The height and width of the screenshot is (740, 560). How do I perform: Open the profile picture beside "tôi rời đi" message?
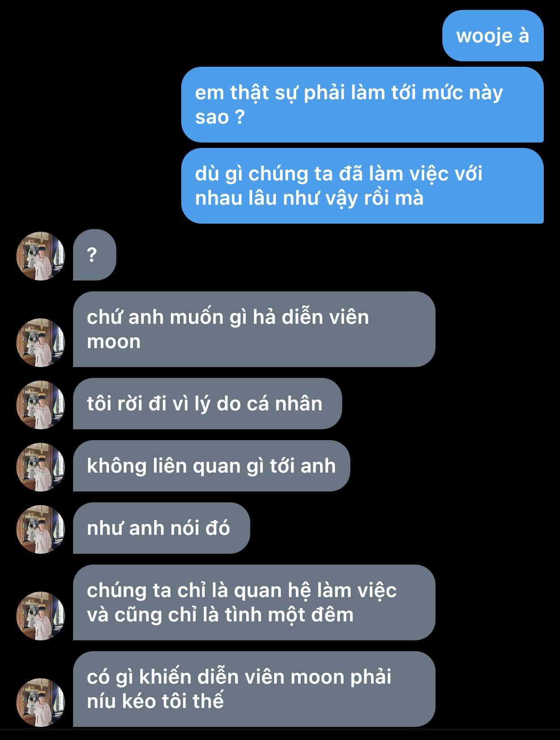(41, 405)
